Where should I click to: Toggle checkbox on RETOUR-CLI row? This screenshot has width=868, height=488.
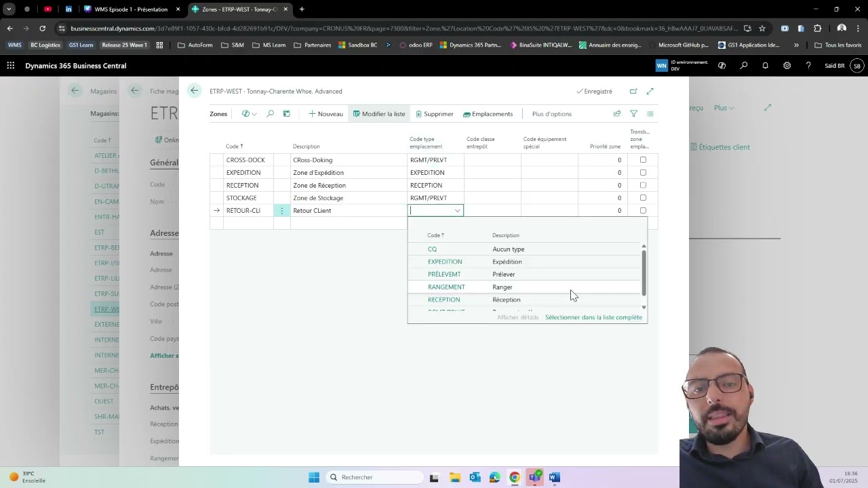[x=643, y=210]
